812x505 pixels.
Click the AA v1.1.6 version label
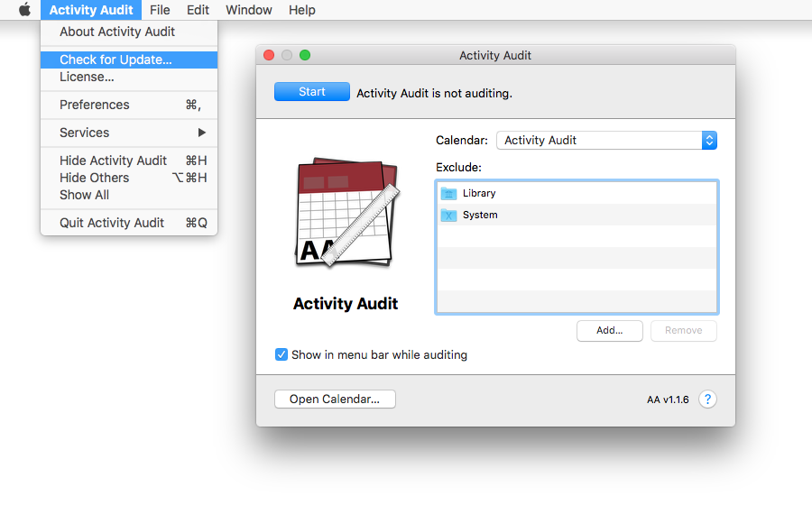(668, 399)
